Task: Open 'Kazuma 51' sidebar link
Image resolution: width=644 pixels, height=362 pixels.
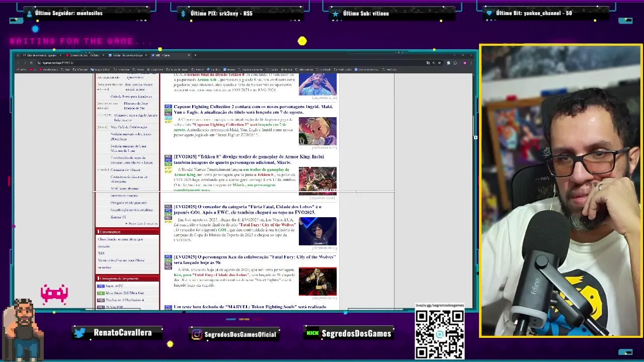Action: [x=118, y=217]
